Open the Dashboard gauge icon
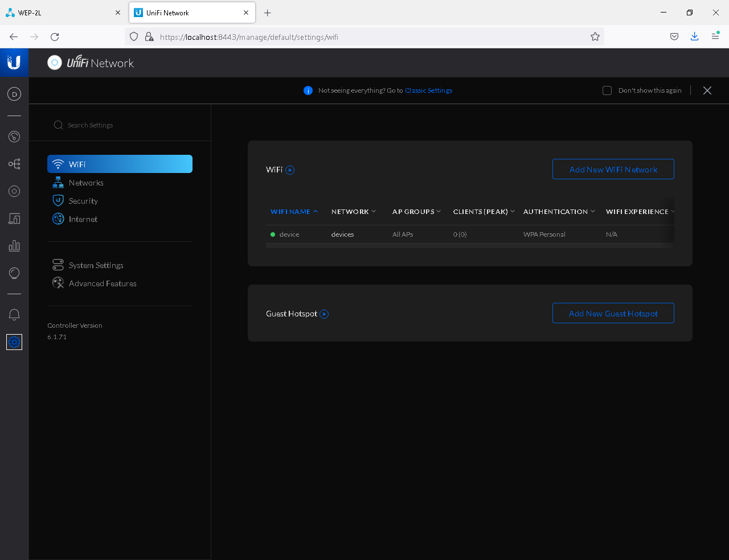This screenshot has width=729, height=560. pos(14,137)
